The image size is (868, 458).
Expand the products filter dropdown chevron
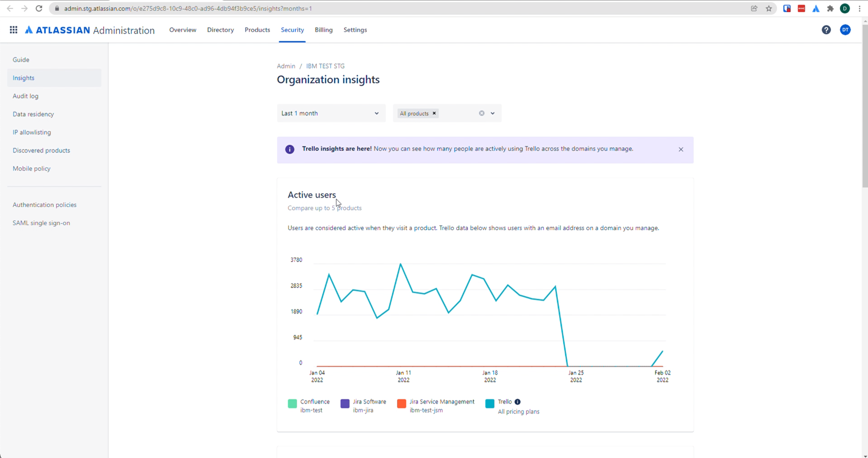click(493, 113)
